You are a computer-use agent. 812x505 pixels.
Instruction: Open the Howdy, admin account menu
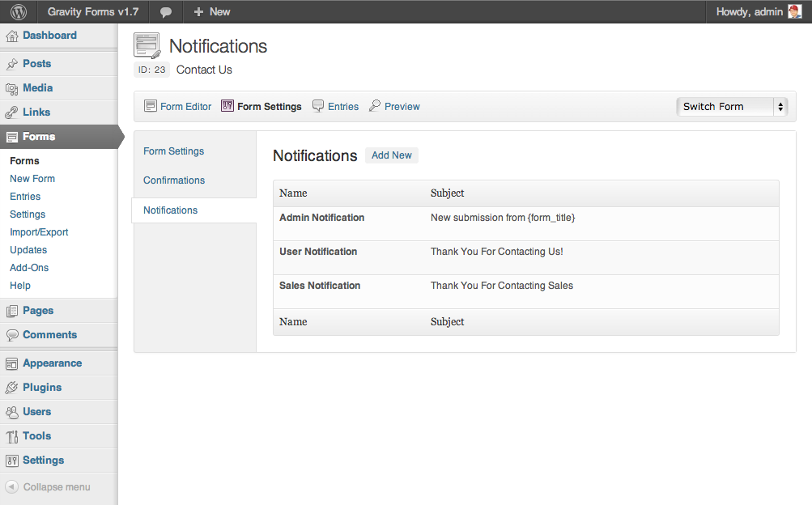pyautogui.click(x=759, y=11)
